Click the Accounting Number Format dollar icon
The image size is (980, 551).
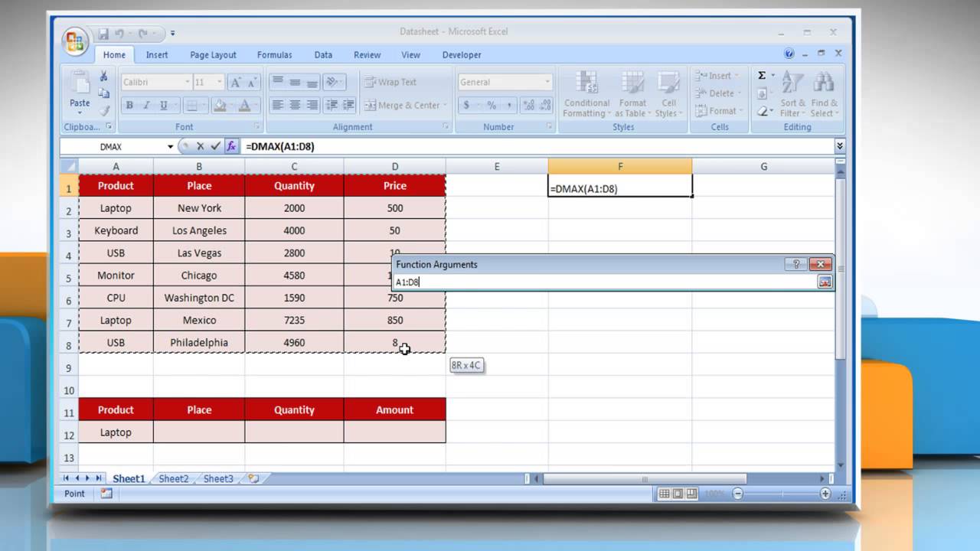coord(466,106)
